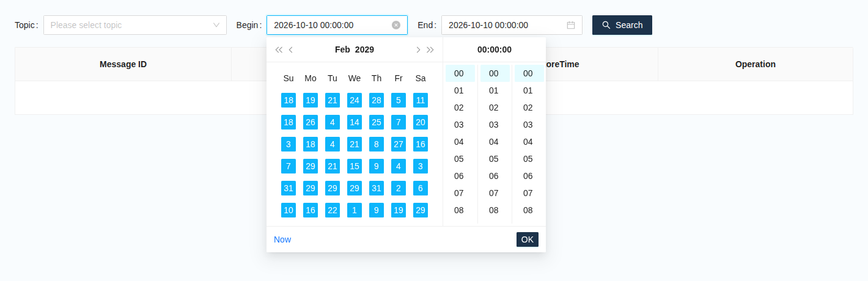Screen dimensions: 868x281
Task: Set second to 05
Action: point(528,159)
